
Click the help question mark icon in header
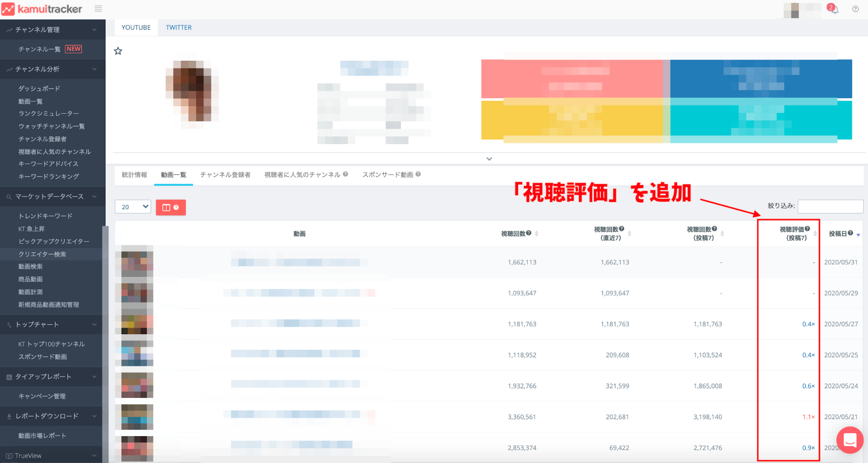855,9
